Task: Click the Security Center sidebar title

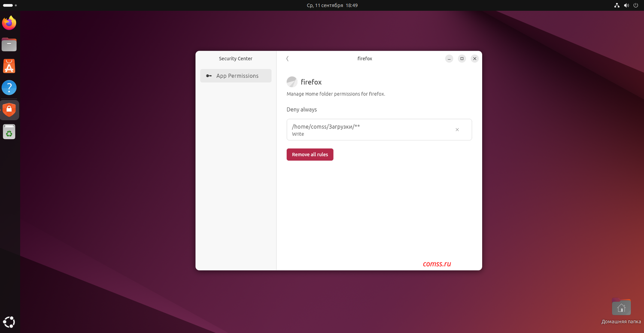Action: [236, 58]
